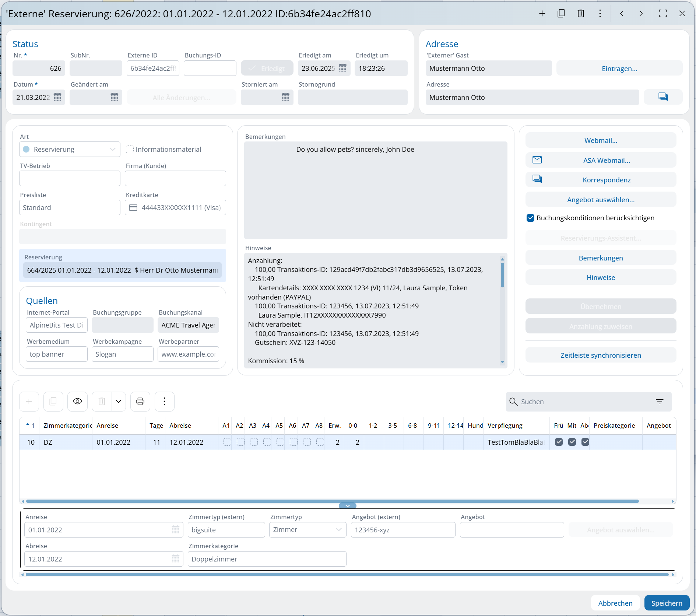
Task: Click the trash icon in title bar
Action: coord(581,14)
